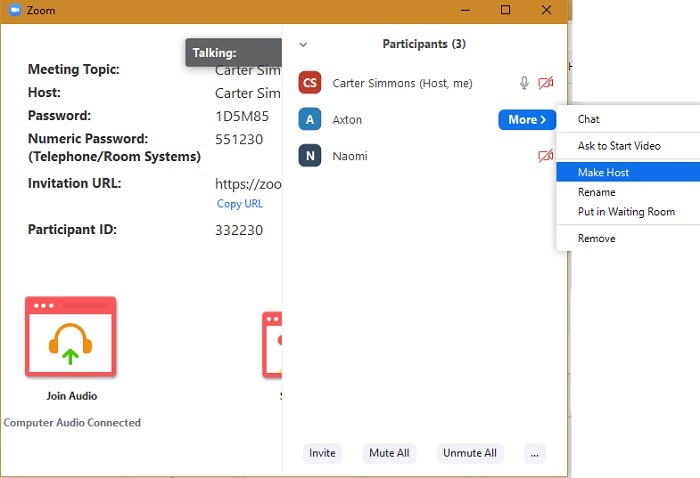The width and height of the screenshot is (700, 478).
Task: Open the ellipsis options button in Participants footer
Action: pos(534,453)
